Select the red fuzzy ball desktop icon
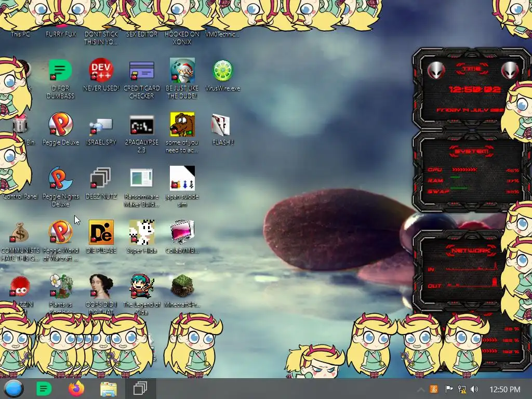 pos(20,286)
